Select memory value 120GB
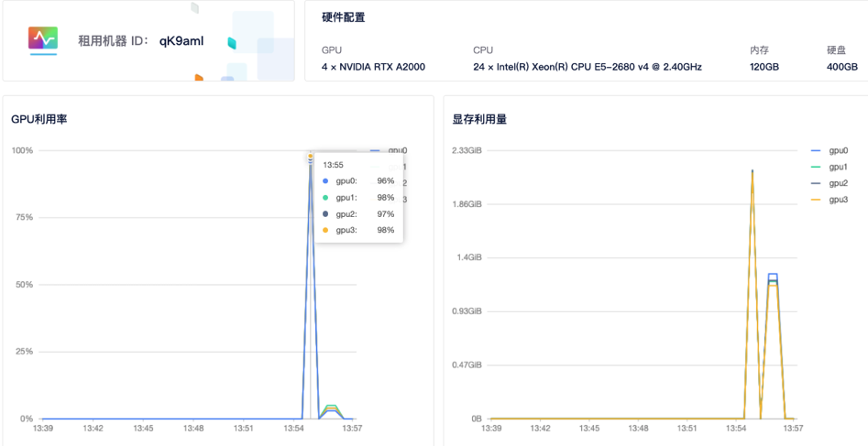868x446 pixels. [x=764, y=68]
